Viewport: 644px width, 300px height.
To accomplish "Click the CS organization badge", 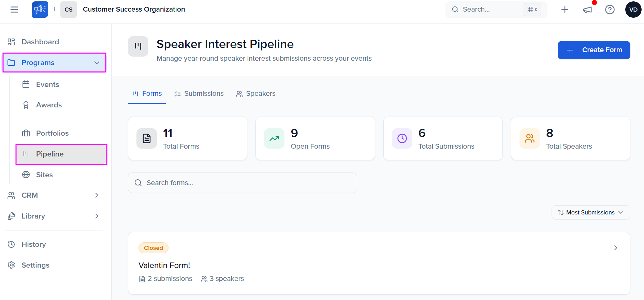I will 69,10.
